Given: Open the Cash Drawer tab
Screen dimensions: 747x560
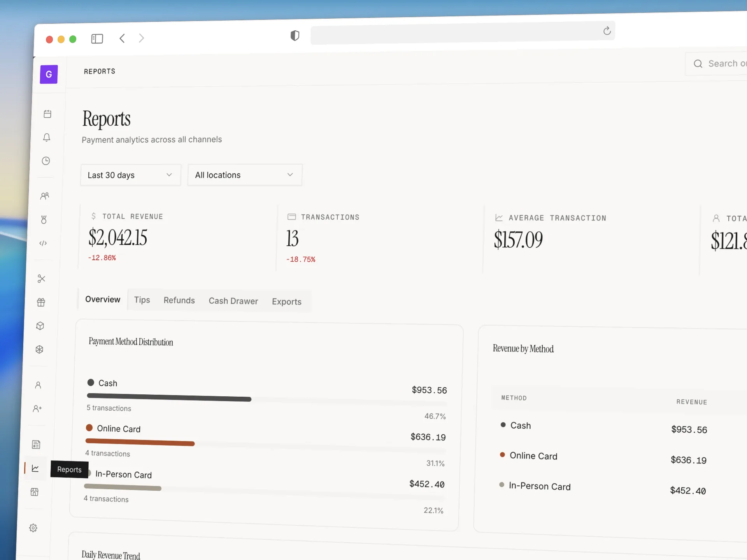Looking at the screenshot, I should [x=233, y=301].
